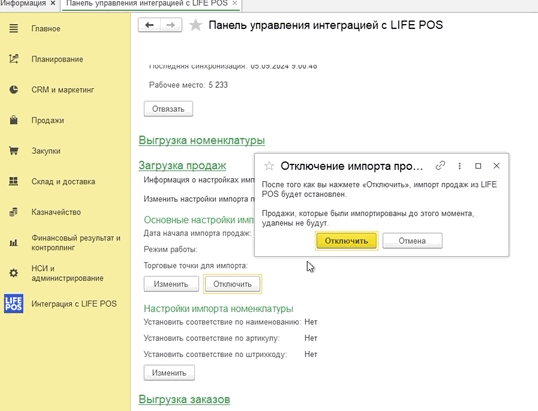
Task: Switch to the Информация tab
Action: pos(23,3)
